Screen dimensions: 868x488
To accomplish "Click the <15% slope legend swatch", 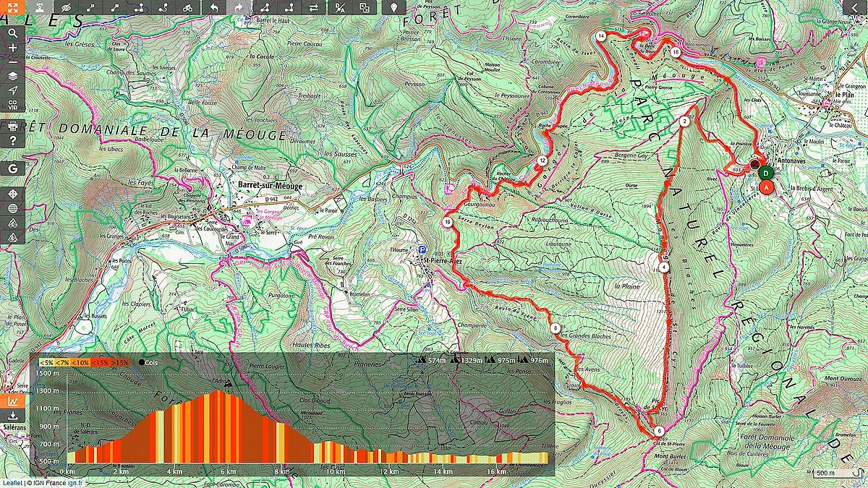I will pyautogui.click(x=101, y=361).
